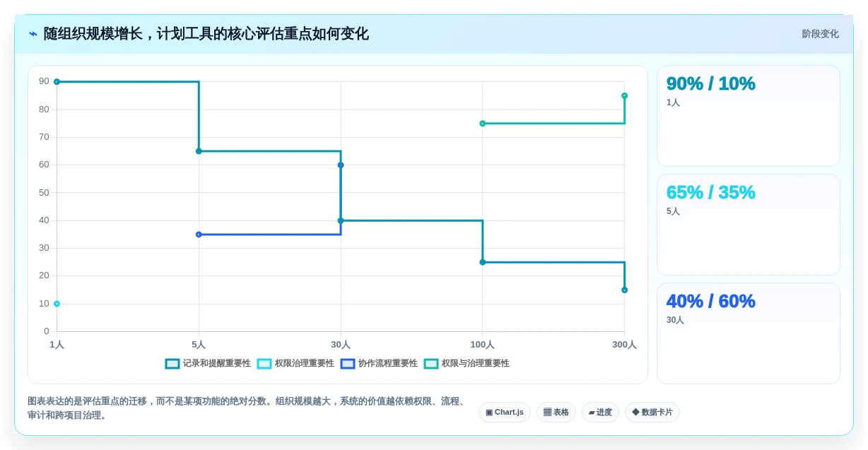The image size is (868, 450).
Task: Select the 进度 tag chip
Action: 600,412
